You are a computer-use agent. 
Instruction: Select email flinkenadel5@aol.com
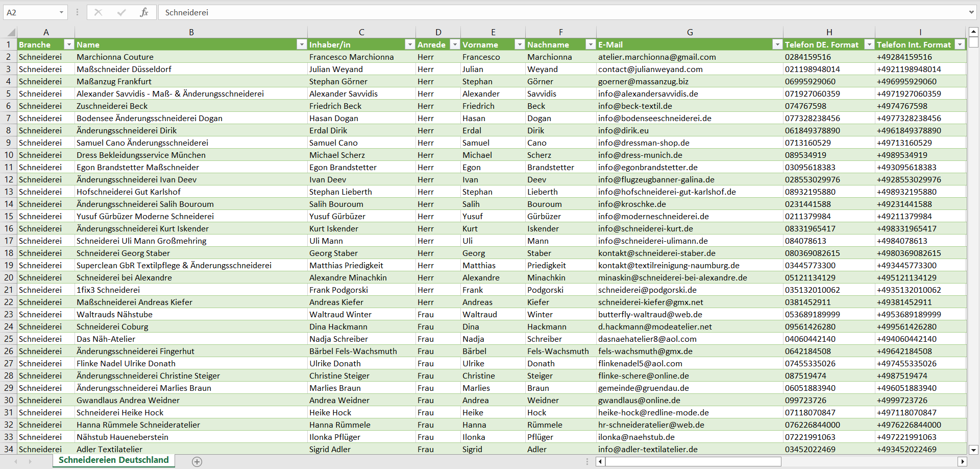[x=690, y=363]
